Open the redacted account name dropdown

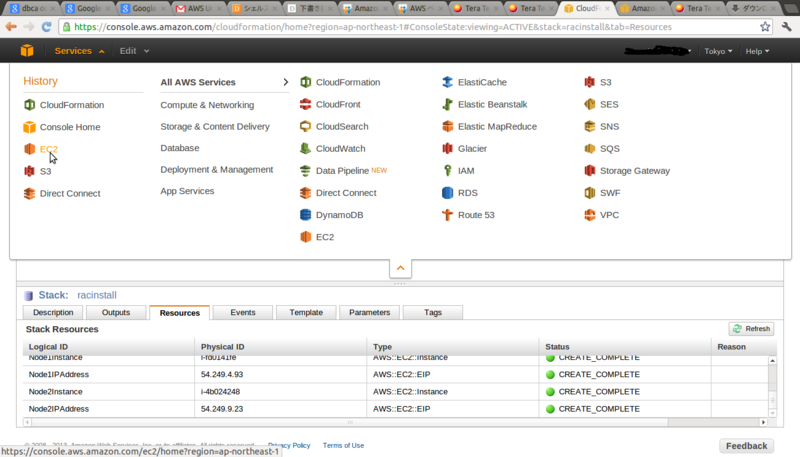[x=658, y=50]
